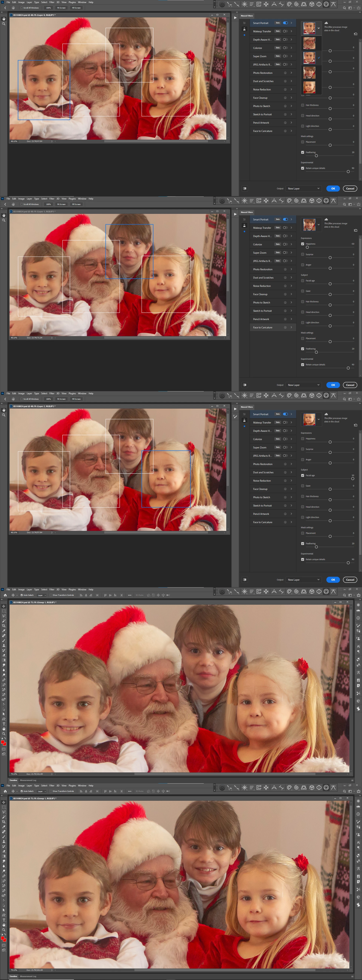This screenshot has width=362, height=980.
Task: Click preview changes icon beside Output in Layer 2 window
Action: [245, 579]
